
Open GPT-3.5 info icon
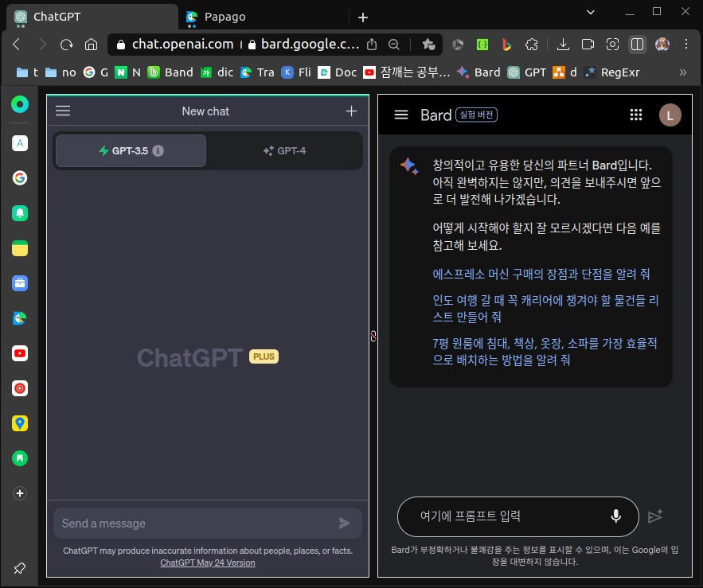pyautogui.click(x=158, y=150)
